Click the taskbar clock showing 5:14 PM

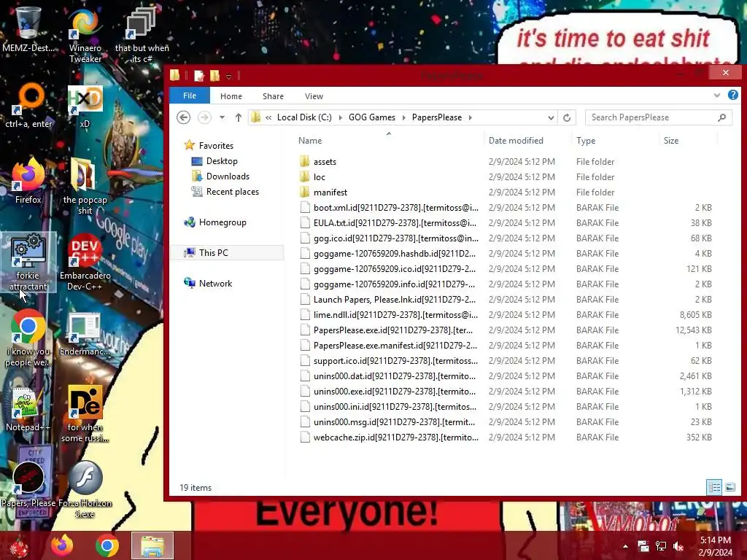point(716,546)
